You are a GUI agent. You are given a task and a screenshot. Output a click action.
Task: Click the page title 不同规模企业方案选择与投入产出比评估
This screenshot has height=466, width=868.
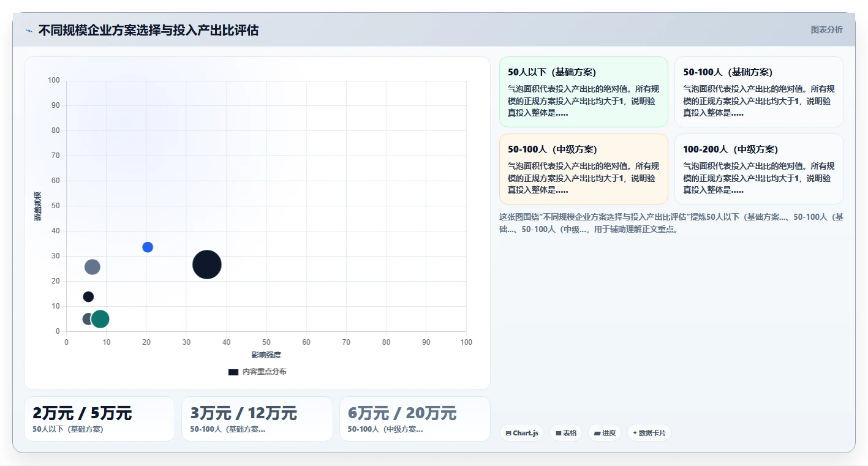pos(148,31)
